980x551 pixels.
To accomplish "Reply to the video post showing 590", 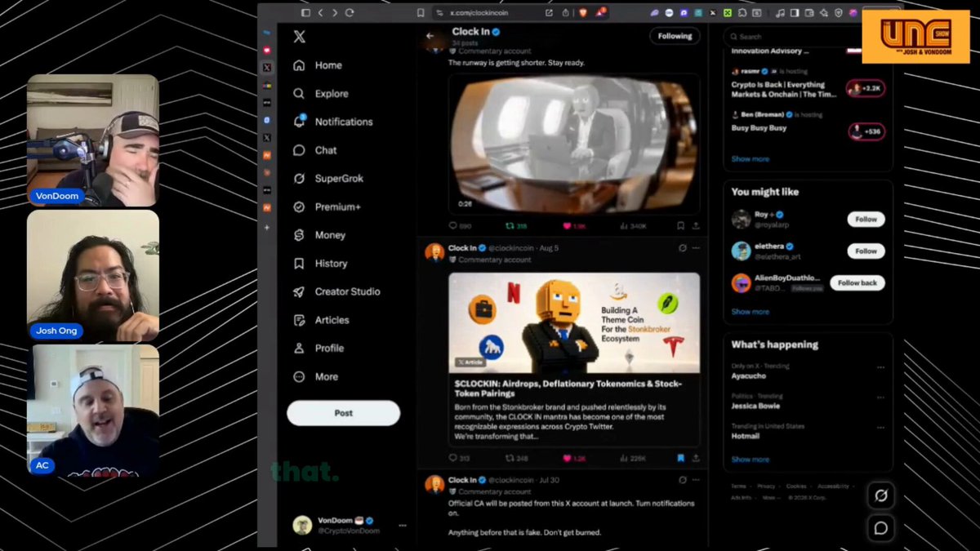I will [461, 226].
